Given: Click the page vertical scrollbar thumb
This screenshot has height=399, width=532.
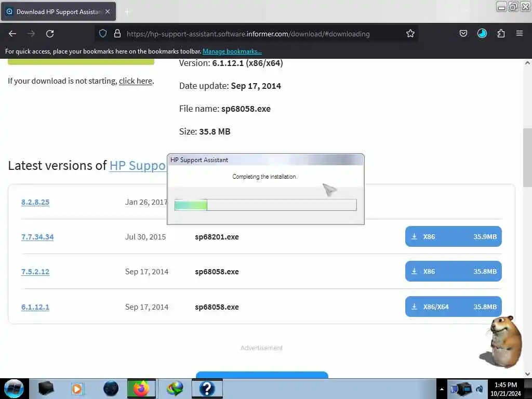Looking at the screenshot, I should [527, 158].
